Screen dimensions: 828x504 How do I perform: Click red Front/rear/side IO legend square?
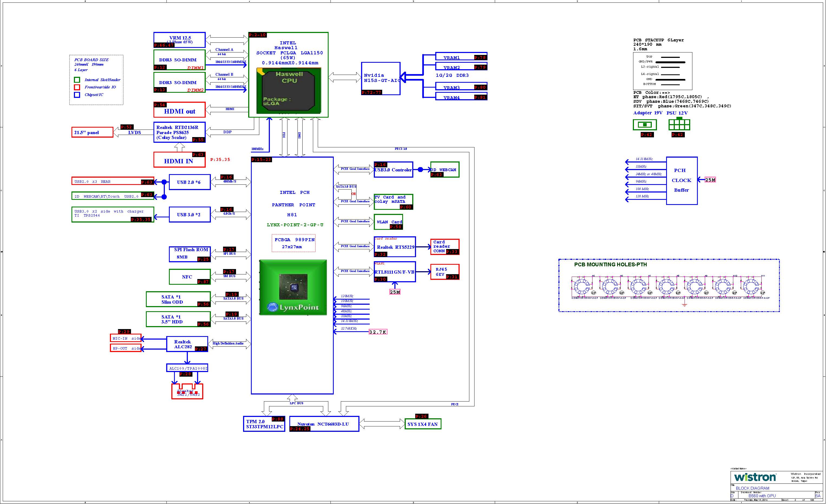coord(77,87)
